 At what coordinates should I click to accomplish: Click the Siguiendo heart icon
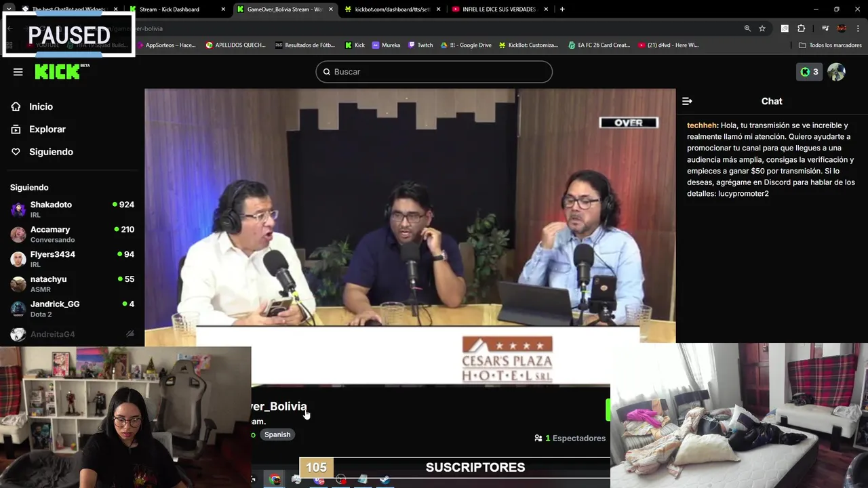[16, 152]
